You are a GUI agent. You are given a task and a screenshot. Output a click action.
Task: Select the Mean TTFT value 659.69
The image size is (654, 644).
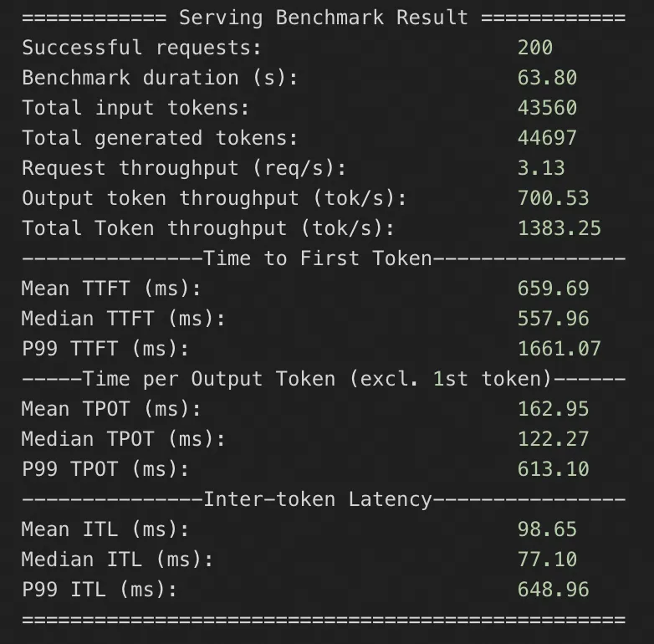click(553, 289)
